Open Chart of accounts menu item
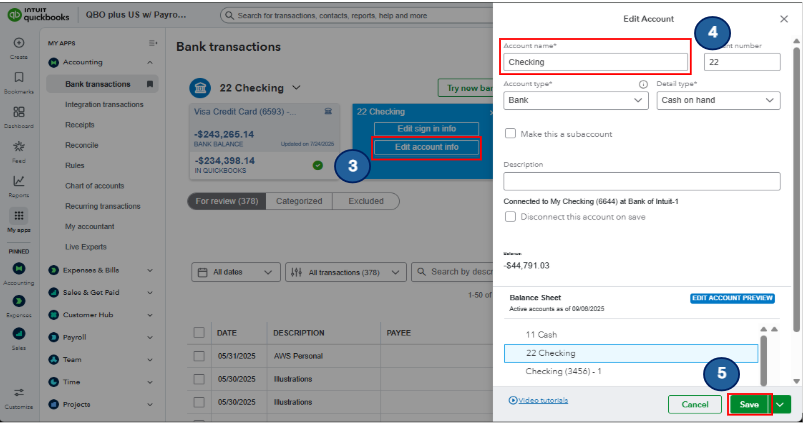Viewport: 805px width, 423px height. [x=94, y=186]
